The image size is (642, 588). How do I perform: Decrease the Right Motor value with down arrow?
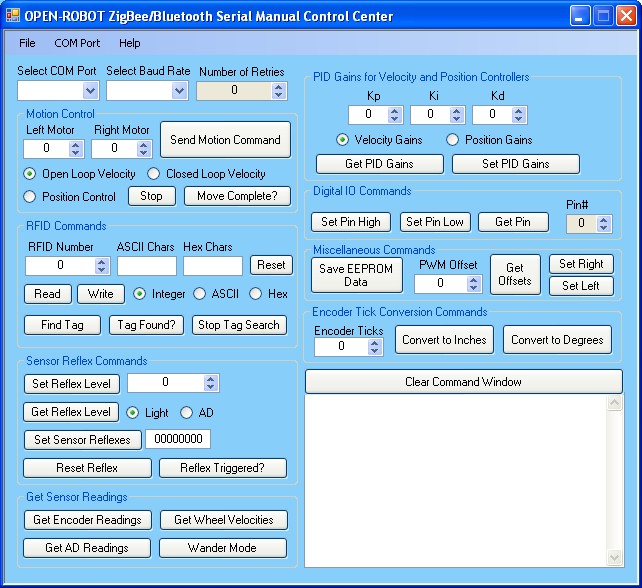click(142, 153)
